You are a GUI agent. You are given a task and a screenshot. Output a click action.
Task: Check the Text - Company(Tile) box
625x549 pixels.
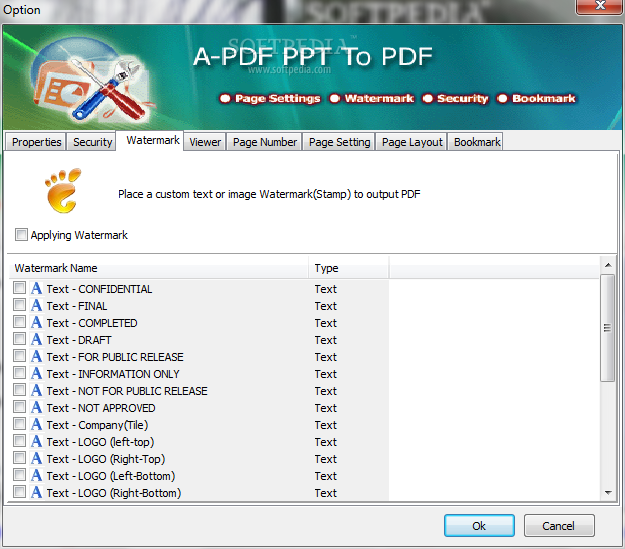pos(20,424)
